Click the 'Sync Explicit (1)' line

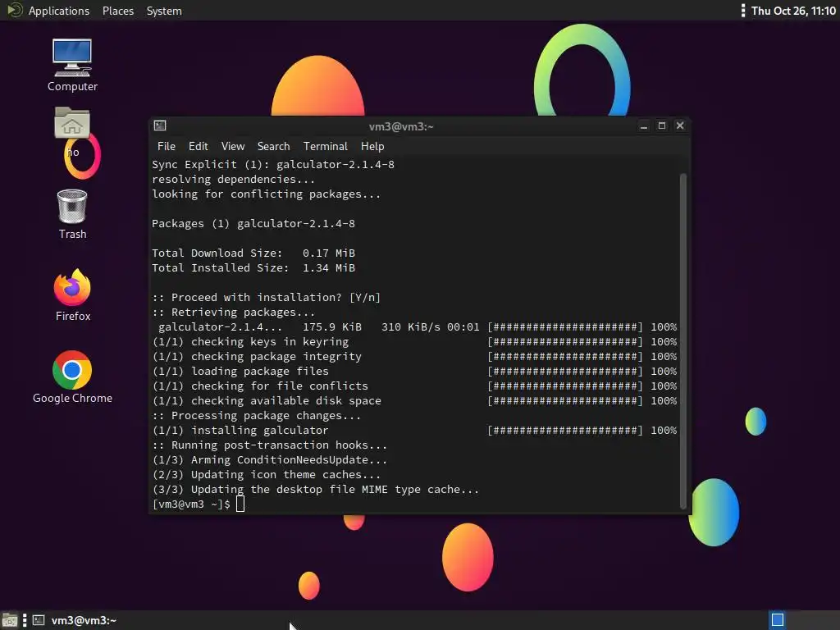pos(273,164)
